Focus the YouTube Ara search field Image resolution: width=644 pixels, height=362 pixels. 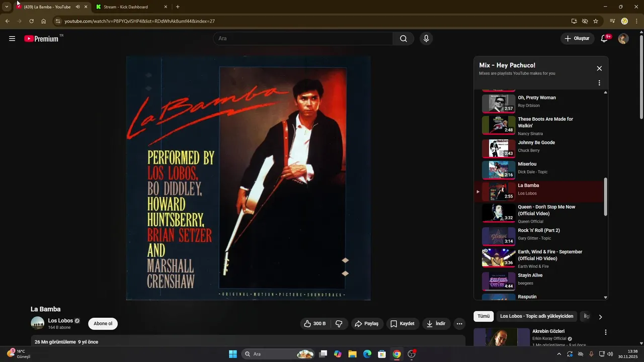coord(303,39)
